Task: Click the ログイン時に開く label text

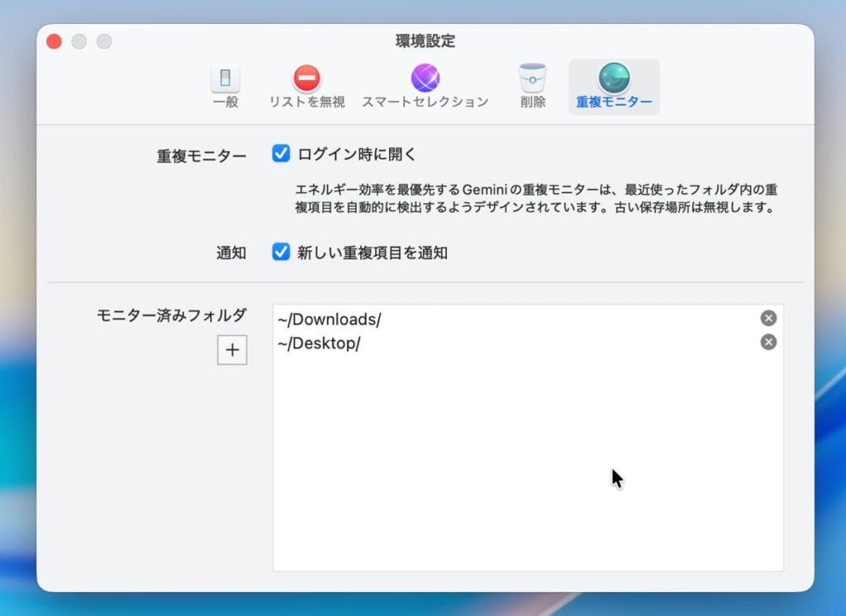Action: [x=357, y=154]
